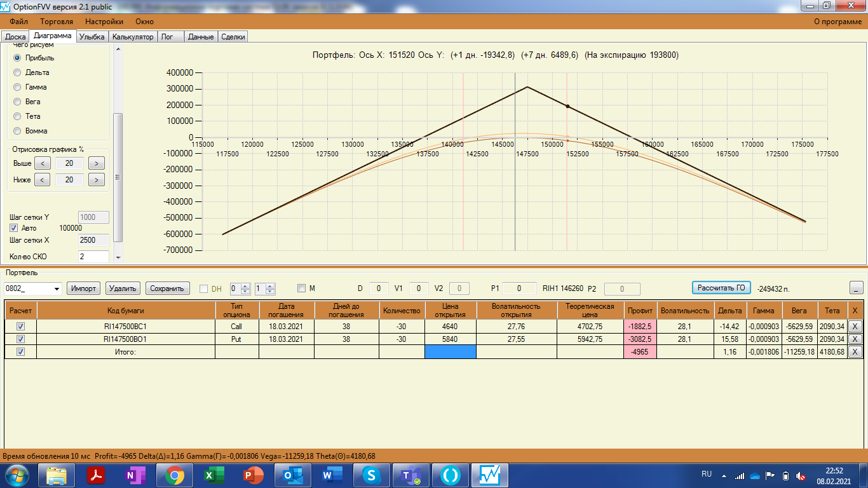Select the Вомма radio button
The image size is (868, 488).
pos(17,131)
